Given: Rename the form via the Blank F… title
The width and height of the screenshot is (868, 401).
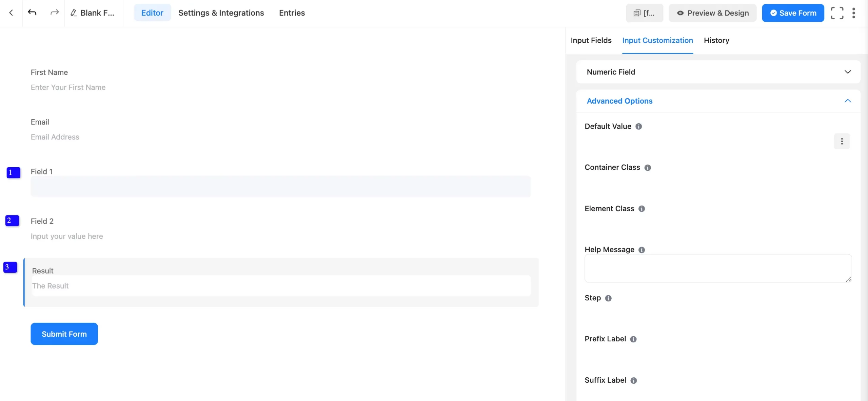Looking at the screenshot, I should [x=93, y=13].
